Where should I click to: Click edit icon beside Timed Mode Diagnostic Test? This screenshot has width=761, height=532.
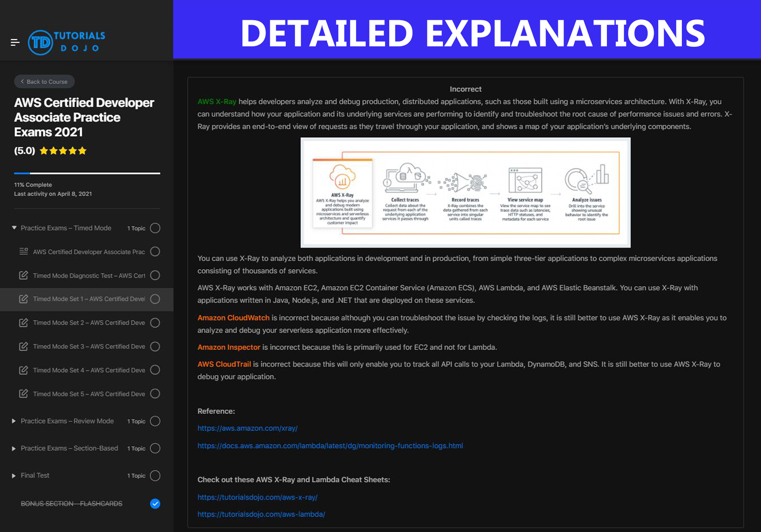tap(24, 275)
